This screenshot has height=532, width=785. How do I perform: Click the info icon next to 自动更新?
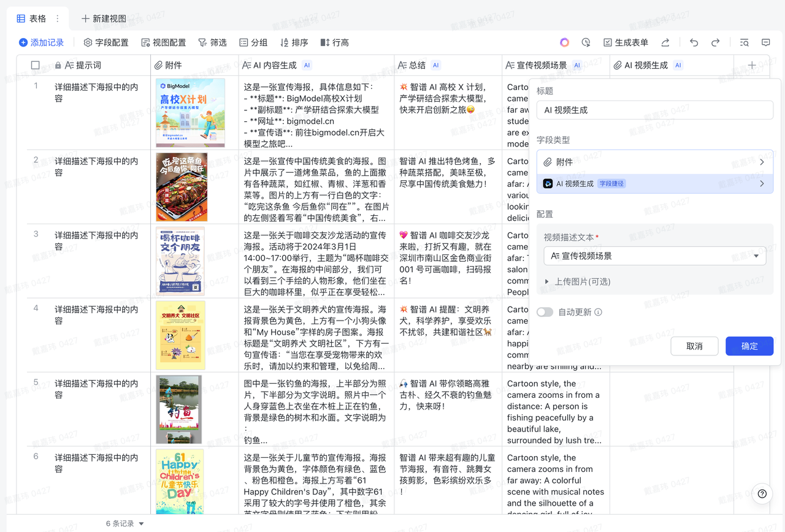(598, 312)
